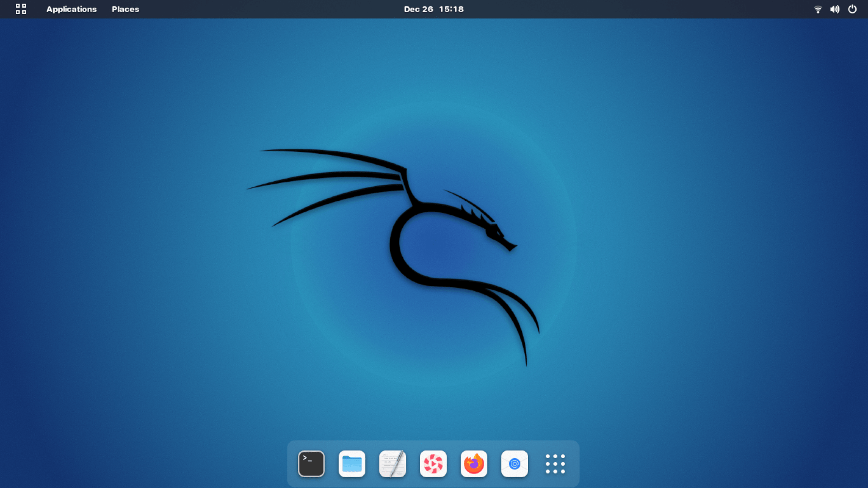Open the power menu icon
The image size is (868, 488).
point(852,9)
